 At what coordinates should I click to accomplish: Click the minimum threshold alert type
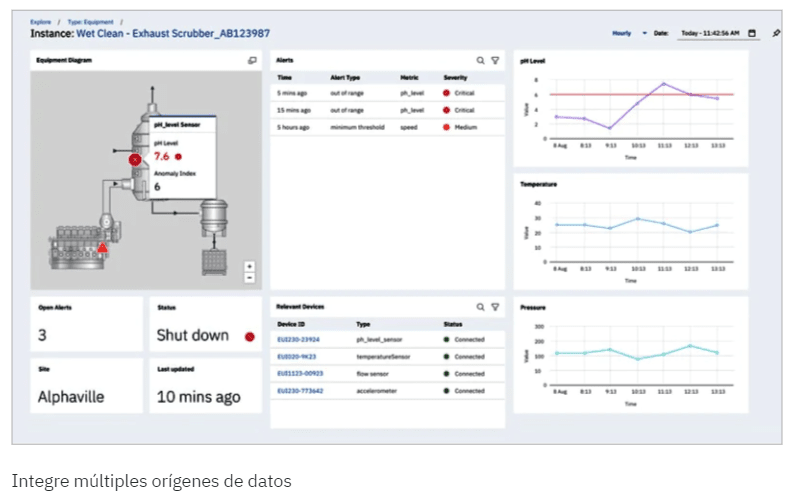coord(357,127)
